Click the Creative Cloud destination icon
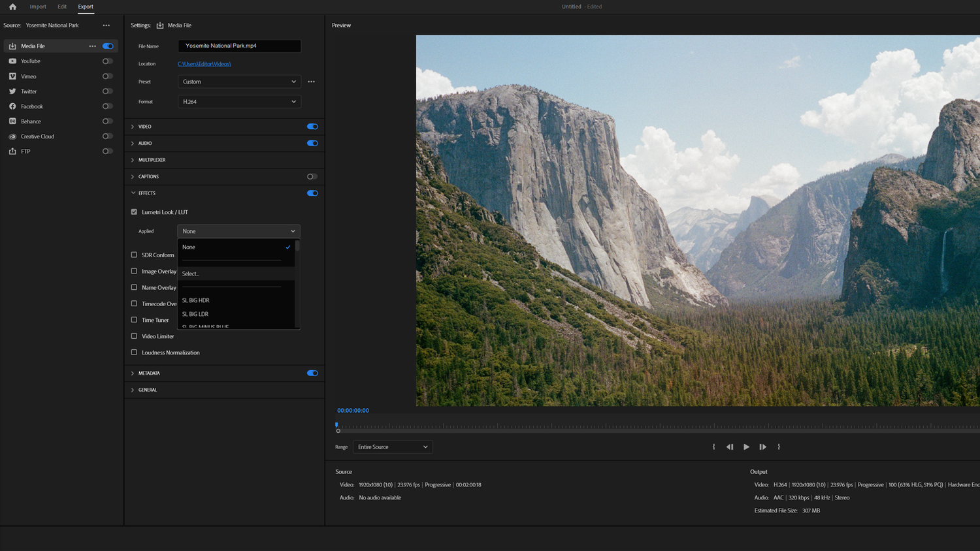Screen dimensions: 980x551 click(12, 136)
